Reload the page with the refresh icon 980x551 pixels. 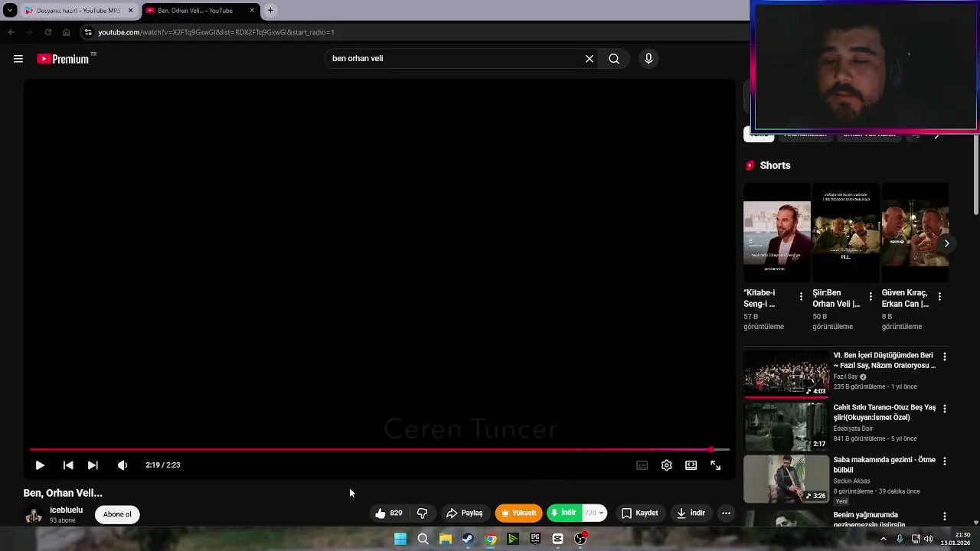[x=47, y=32]
